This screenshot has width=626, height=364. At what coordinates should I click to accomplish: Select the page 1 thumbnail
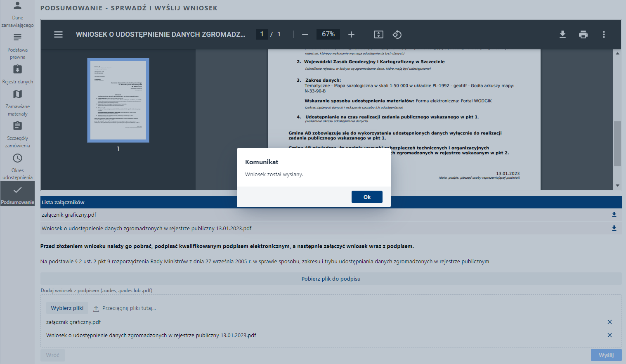tap(118, 100)
